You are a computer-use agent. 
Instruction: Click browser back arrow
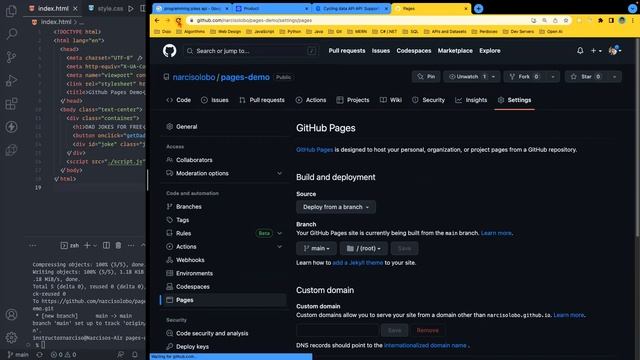tap(157, 20)
